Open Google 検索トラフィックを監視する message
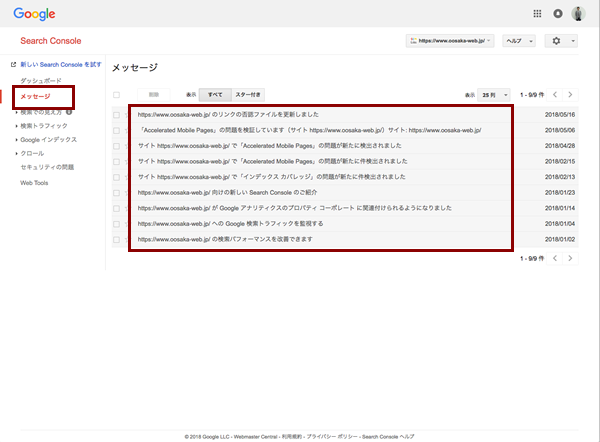The height and width of the screenshot is (442, 600). [x=230, y=223]
